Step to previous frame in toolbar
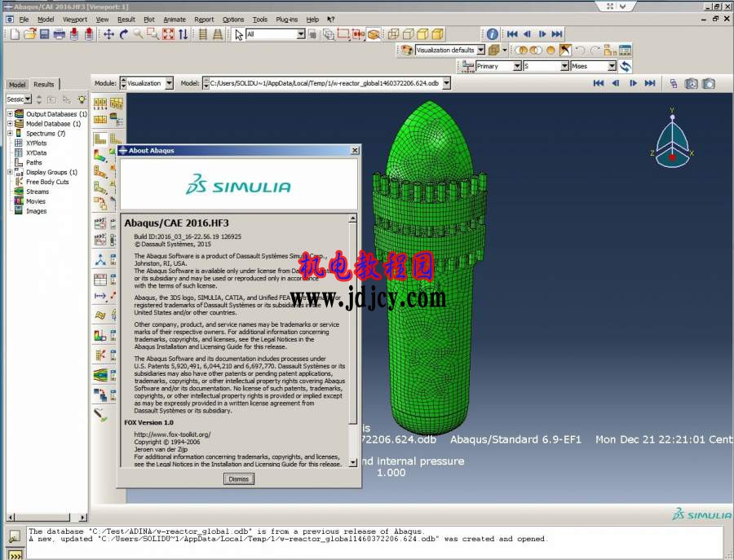This screenshot has height=560, width=734. [527, 34]
